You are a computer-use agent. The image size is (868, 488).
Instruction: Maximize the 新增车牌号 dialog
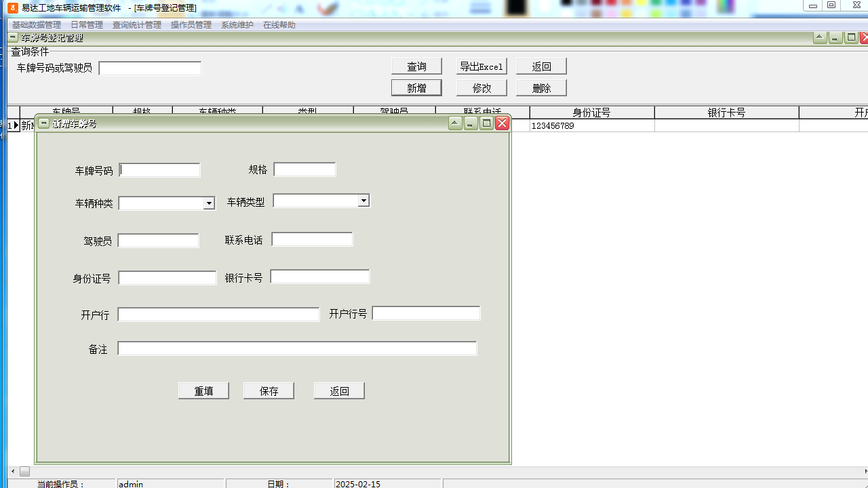[486, 123]
